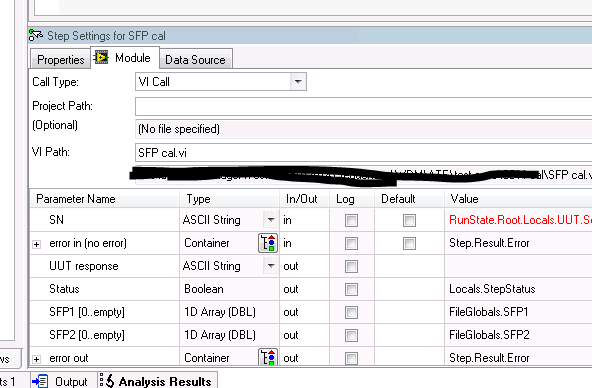Screen dimensions: 592x388
Task: Enable Log for UUT response parameter
Action: point(351,266)
